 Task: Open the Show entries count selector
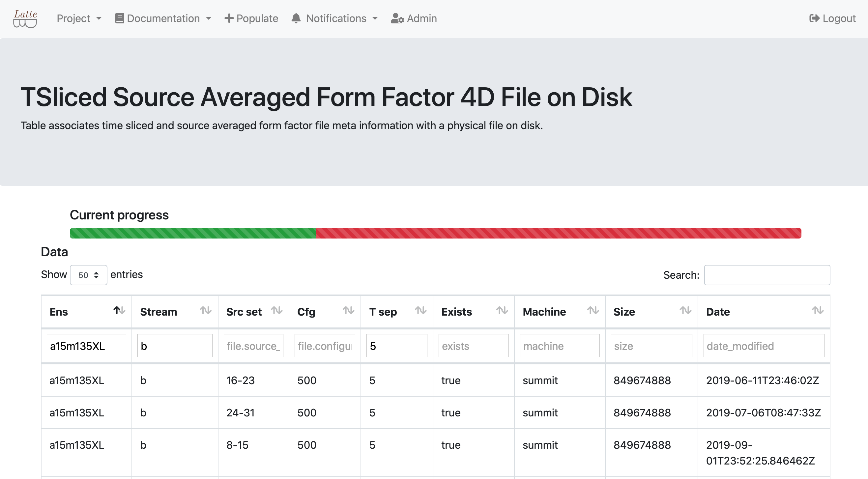pyautogui.click(x=88, y=275)
